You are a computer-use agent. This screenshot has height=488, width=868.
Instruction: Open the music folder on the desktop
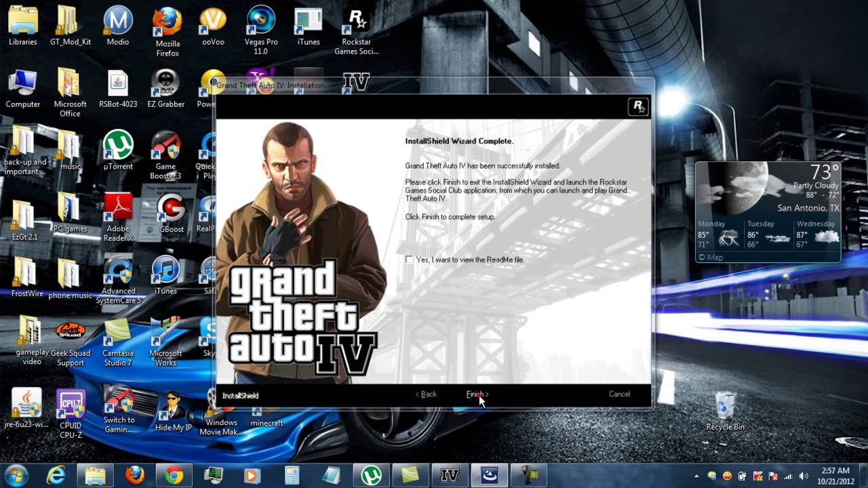click(x=70, y=150)
